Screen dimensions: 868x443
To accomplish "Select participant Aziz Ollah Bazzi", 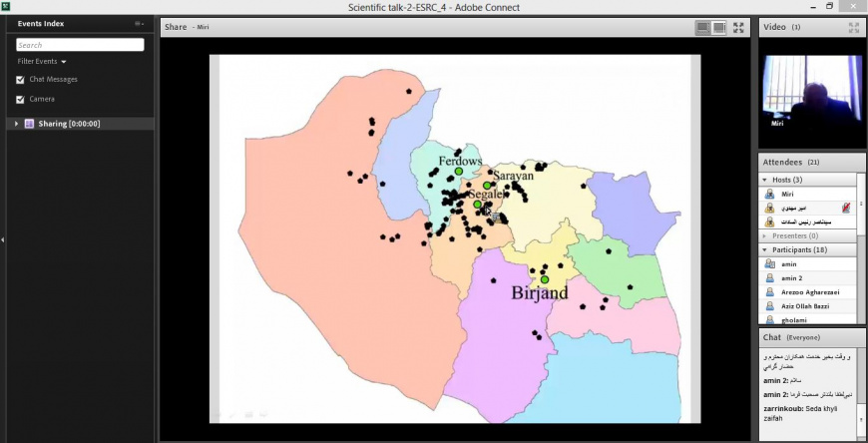I will pyautogui.click(x=806, y=305).
